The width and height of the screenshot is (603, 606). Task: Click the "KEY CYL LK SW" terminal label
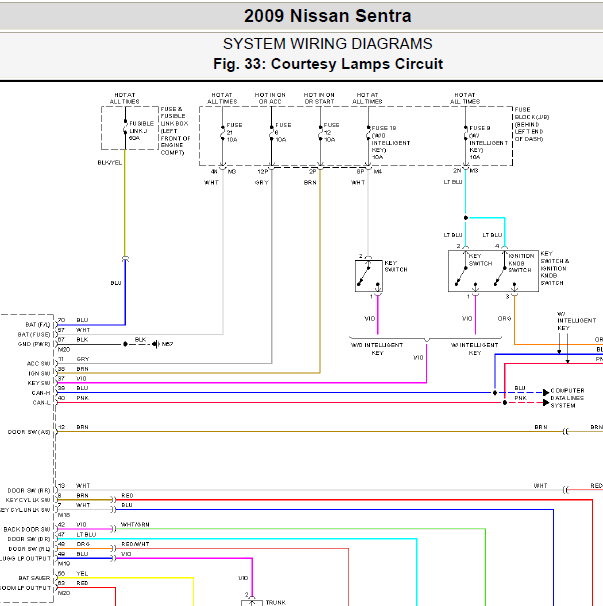[28, 500]
